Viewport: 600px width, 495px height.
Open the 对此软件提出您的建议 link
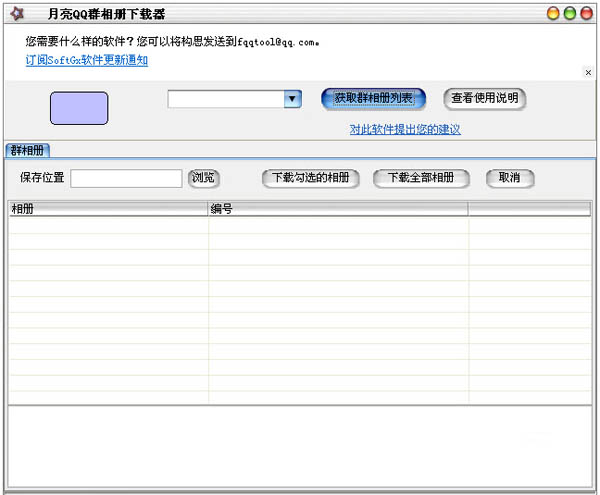point(405,129)
